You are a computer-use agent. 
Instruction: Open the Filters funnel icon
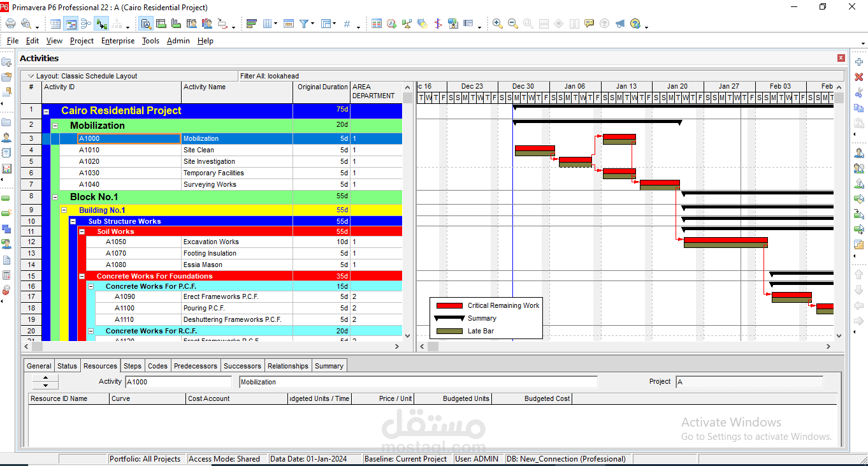click(x=305, y=24)
